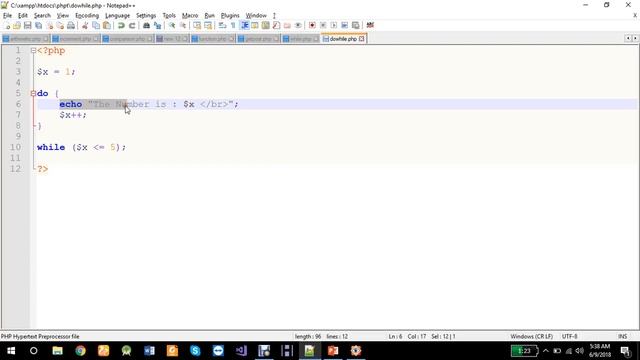Open the Plugins menu
The height and width of the screenshot is (360, 640).
[x=230, y=16]
